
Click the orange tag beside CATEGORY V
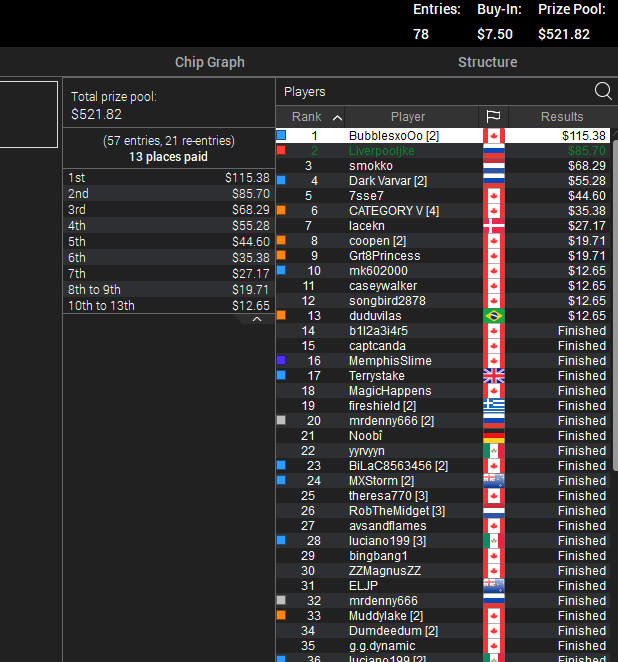(281, 210)
